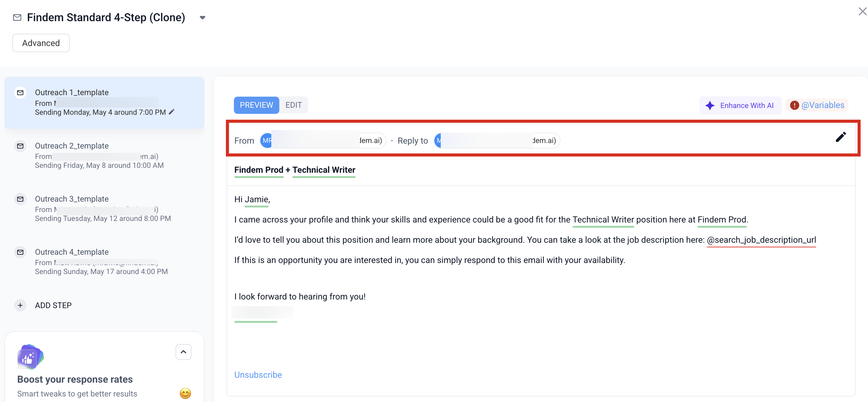Click the Technical Writer variable in body

pos(603,220)
